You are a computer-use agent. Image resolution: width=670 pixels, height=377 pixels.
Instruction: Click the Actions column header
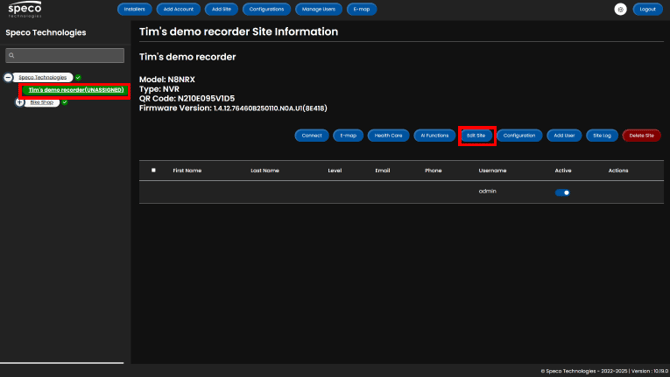pyautogui.click(x=618, y=171)
